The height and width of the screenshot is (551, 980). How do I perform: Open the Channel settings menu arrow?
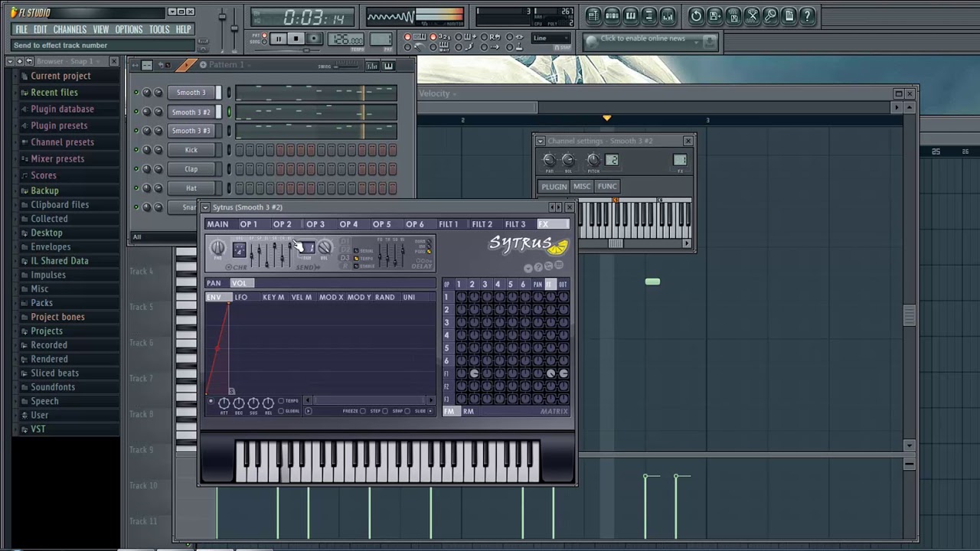tap(541, 141)
